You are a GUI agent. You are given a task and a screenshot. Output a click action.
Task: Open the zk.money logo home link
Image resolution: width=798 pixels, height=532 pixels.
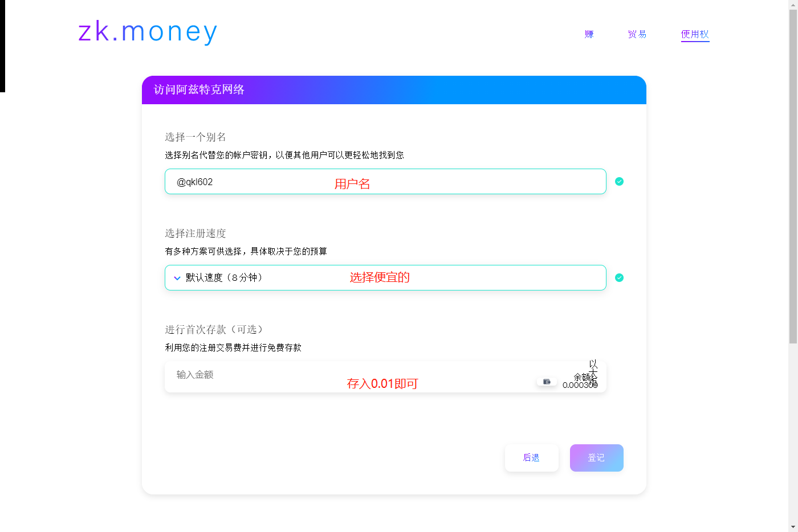click(148, 32)
